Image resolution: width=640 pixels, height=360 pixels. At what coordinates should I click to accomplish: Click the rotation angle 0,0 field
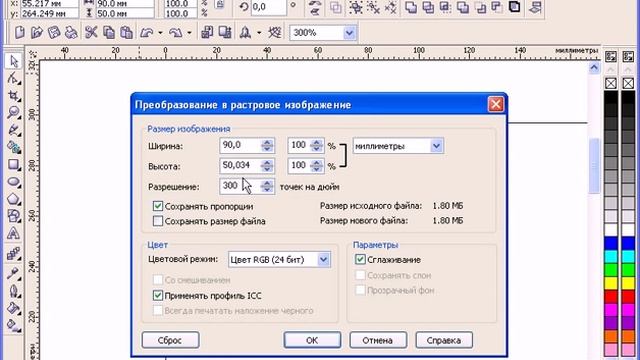tap(268, 7)
